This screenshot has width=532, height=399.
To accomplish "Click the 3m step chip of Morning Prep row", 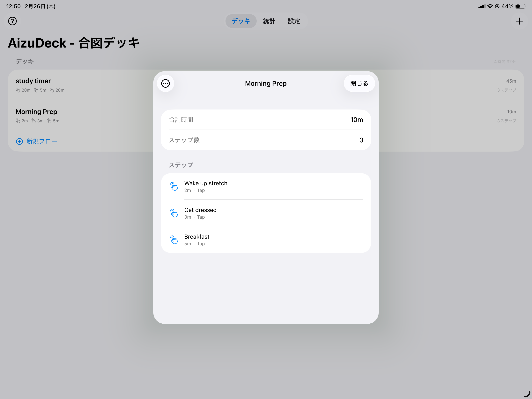I will 38,121.
